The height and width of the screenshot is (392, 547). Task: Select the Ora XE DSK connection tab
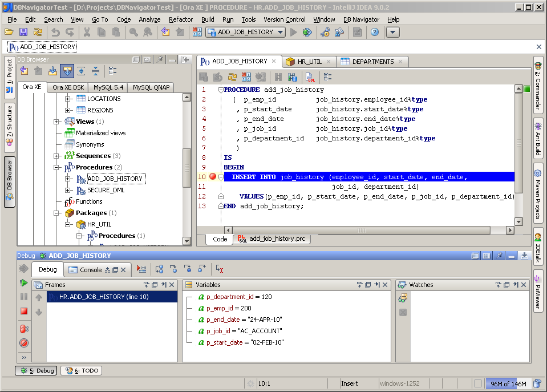point(68,87)
